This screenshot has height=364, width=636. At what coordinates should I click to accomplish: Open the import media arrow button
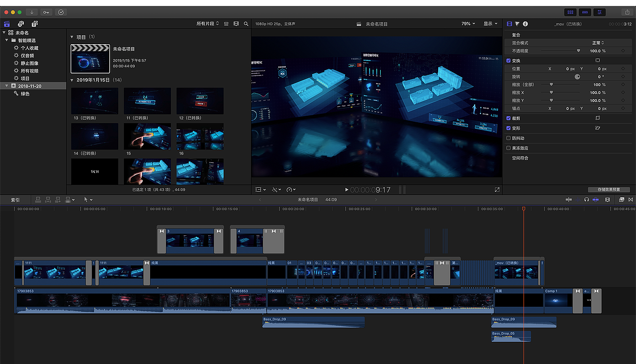tap(32, 12)
